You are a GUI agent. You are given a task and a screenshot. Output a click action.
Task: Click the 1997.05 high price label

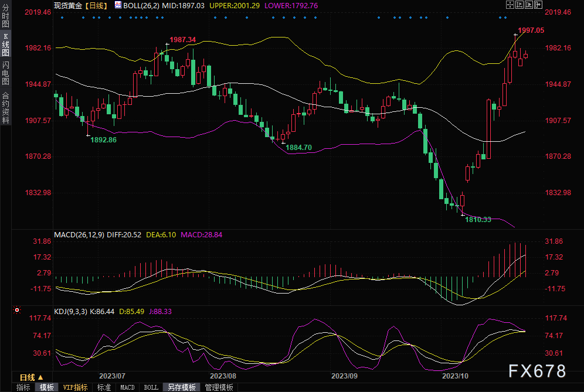(531, 30)
